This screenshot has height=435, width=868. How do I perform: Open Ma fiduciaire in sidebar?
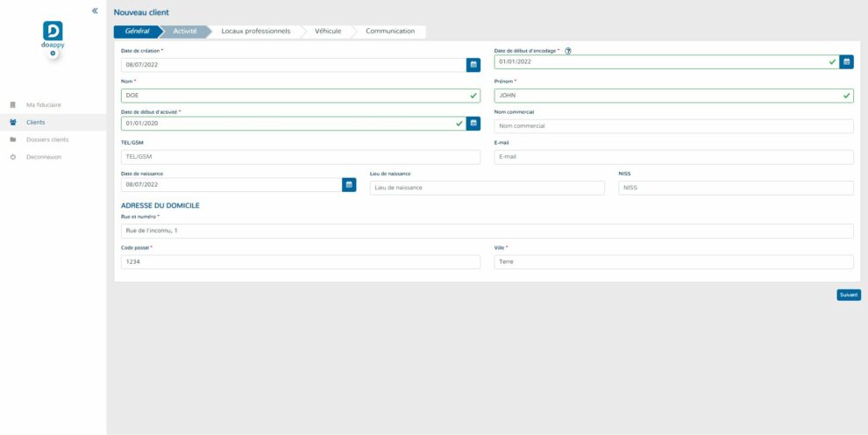tap(44, 105)
